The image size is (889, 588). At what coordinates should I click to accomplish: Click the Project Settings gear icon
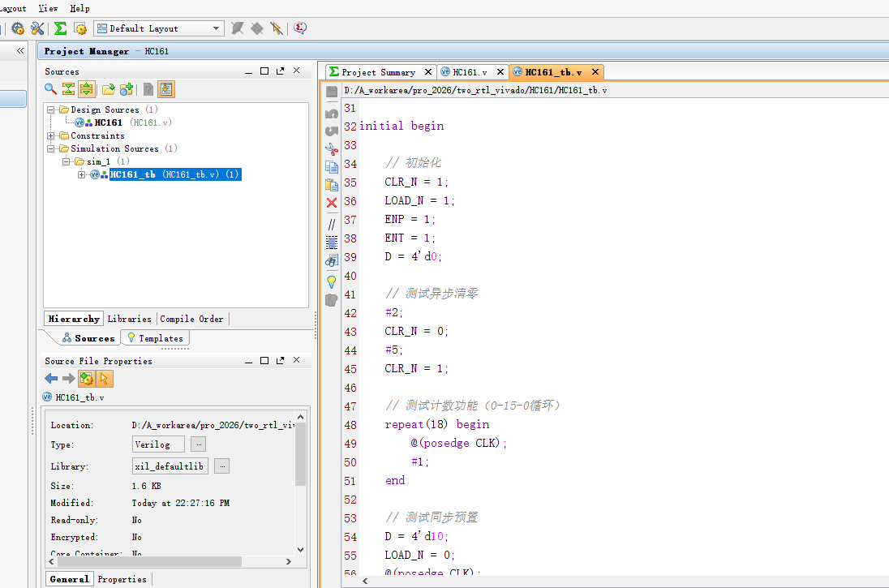coord(18,28)
